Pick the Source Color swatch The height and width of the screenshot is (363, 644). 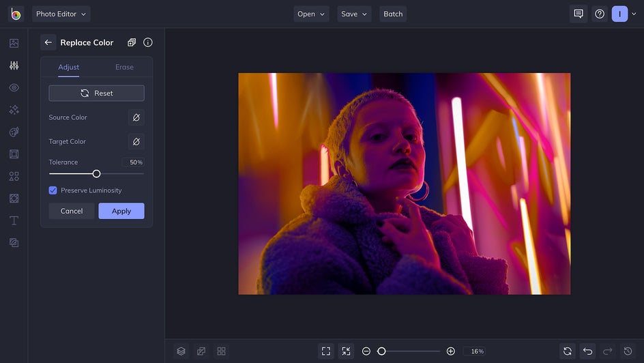click(136, 117)
